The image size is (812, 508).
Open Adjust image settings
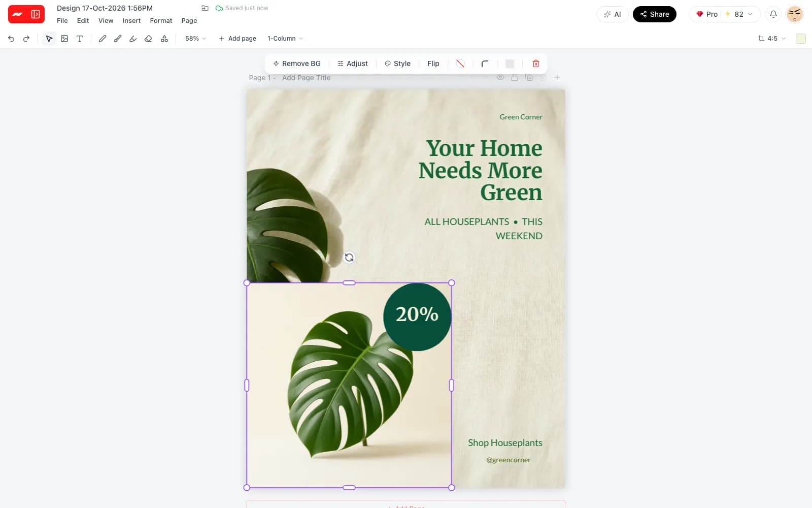point(353,63)
